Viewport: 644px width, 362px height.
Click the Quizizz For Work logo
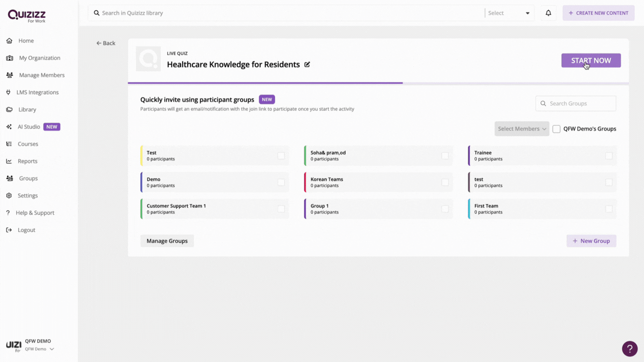27,15
